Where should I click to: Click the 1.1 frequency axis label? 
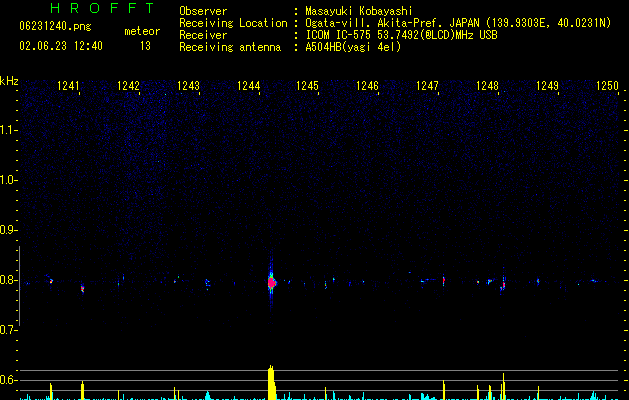pos(9,130)
